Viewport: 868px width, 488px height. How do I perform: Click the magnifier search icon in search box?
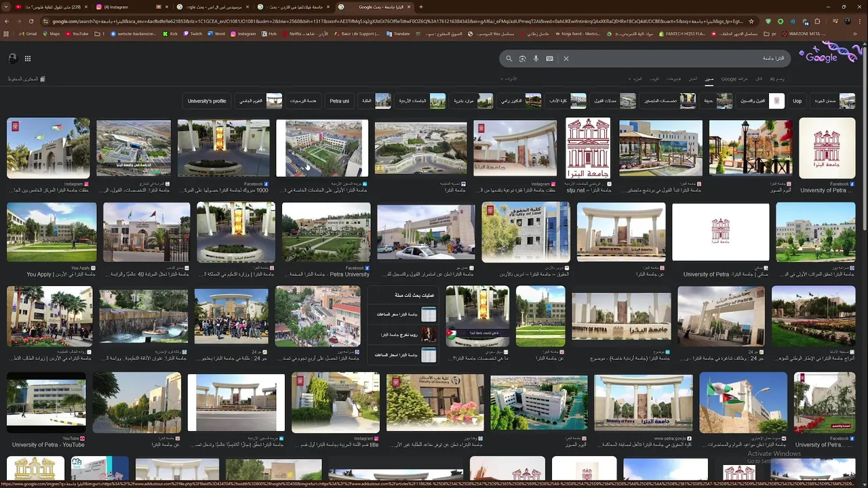click(509, 59)
